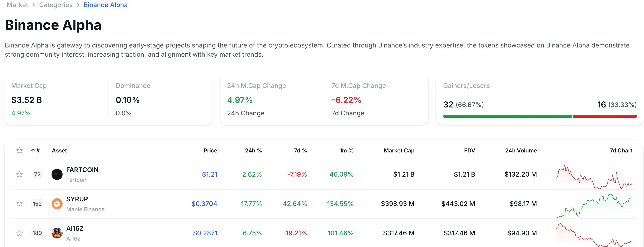The width and height of the screenshot is (644, 247).
Task: Sort the table by Price column
Action: 210,150
